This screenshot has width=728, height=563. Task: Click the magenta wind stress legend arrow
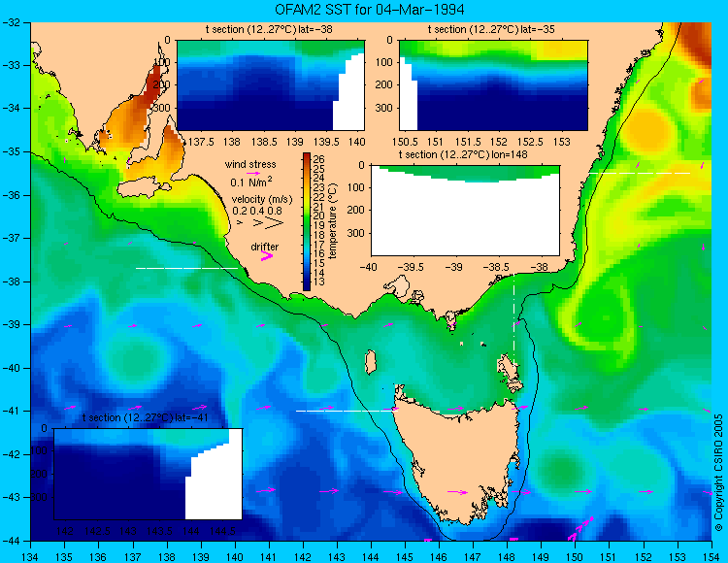(253, 173)
